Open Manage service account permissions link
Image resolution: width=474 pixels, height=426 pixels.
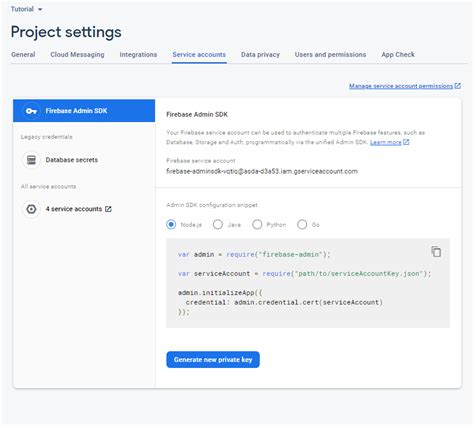(401, 86)
